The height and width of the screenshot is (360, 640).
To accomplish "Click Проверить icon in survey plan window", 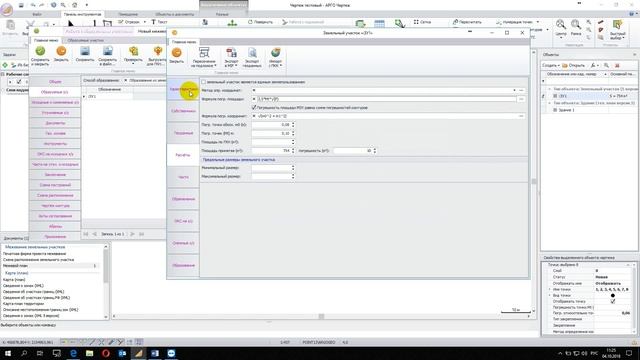I will [x=133, y=51].
